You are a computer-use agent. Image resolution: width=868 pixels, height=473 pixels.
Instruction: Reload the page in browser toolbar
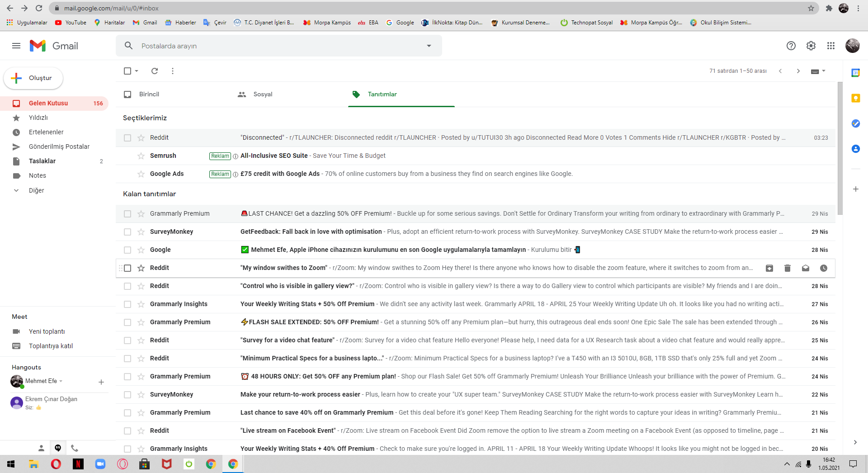pos(39,8)
